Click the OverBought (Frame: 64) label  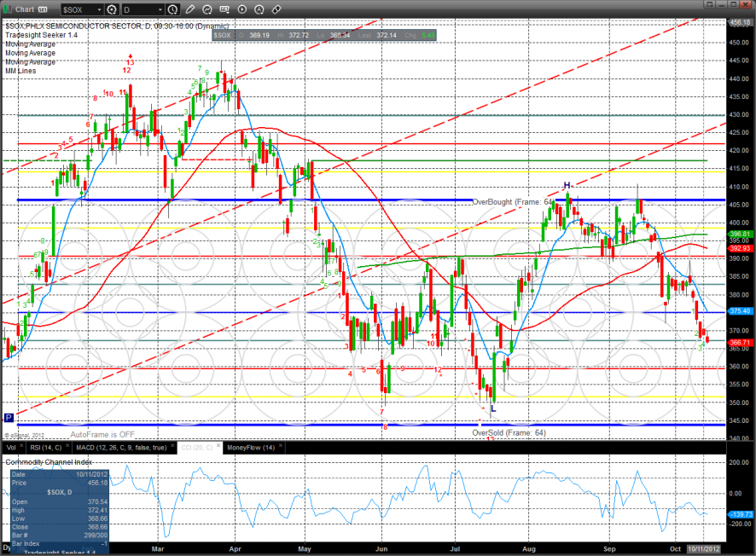513,202
